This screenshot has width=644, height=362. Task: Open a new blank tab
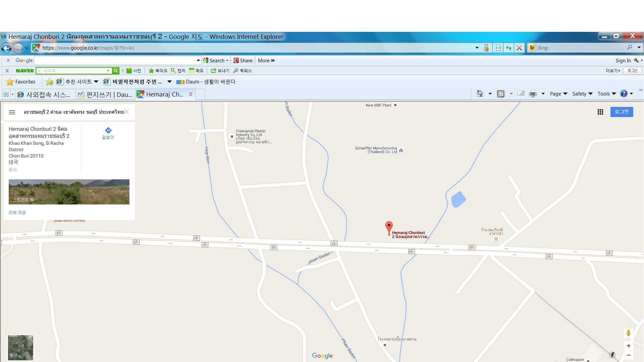coord(200,95)
